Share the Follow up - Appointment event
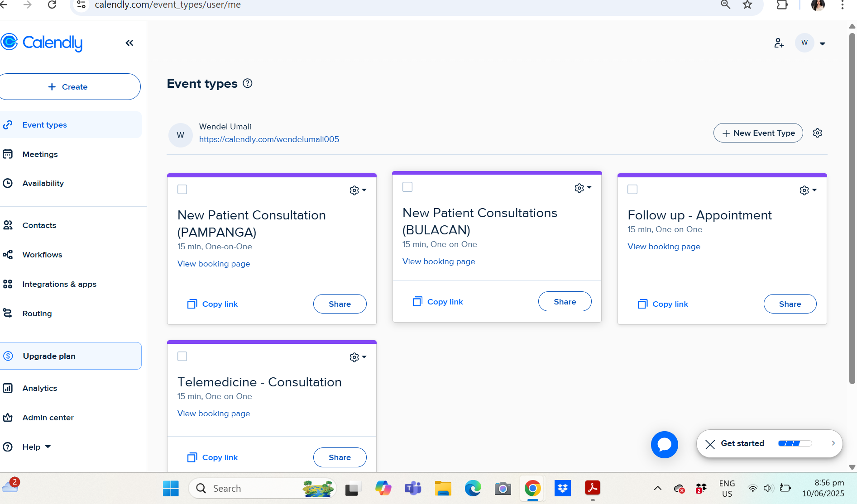The width and height of the screenshot is (857, 504). click(x=790, y=304)
